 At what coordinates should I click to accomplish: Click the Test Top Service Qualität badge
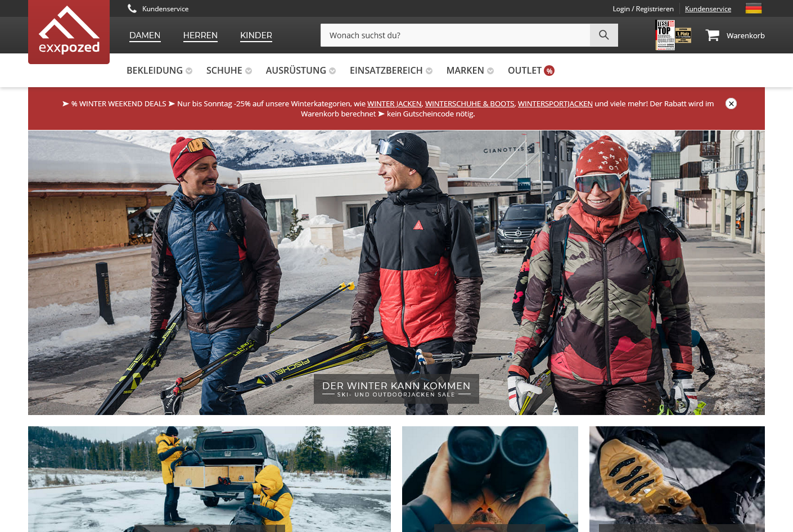tap(665, 35)
